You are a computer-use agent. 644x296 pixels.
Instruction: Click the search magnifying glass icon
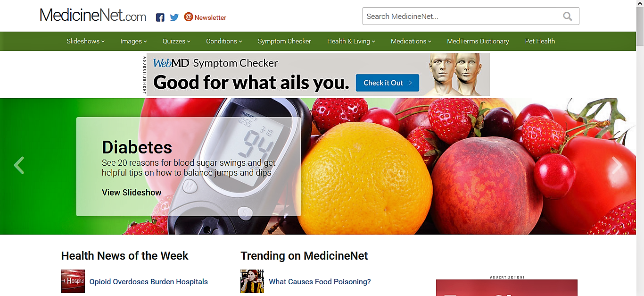[568, 17]
